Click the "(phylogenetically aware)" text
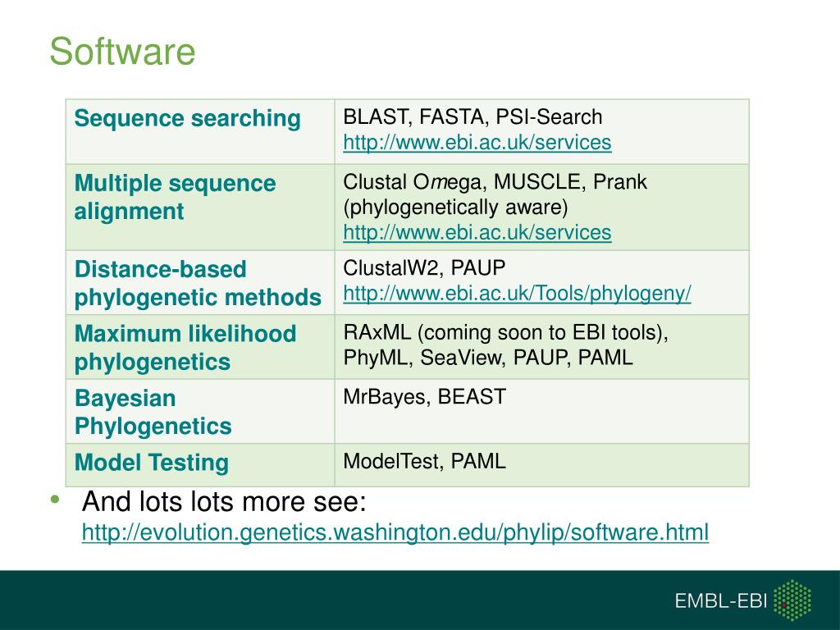The width and height of the screenshot is (840, 630). tap(455, 208)
